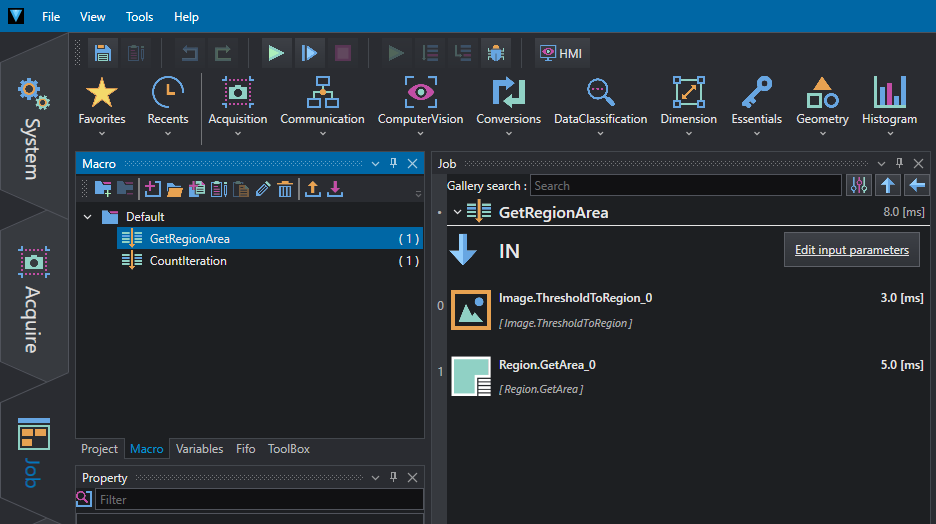Collapse the Default folder in the macro tree

[x=88, y=217]
